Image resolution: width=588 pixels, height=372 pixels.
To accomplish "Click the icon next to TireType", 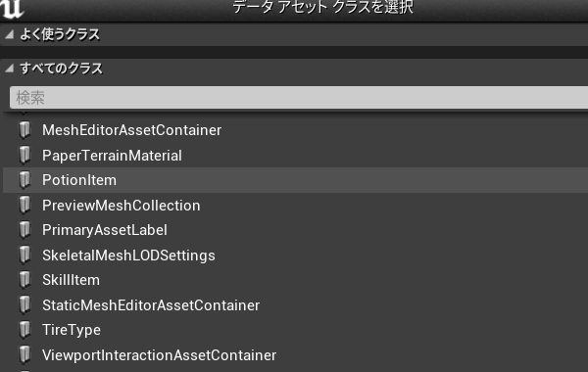I will [x=24, y=330].
